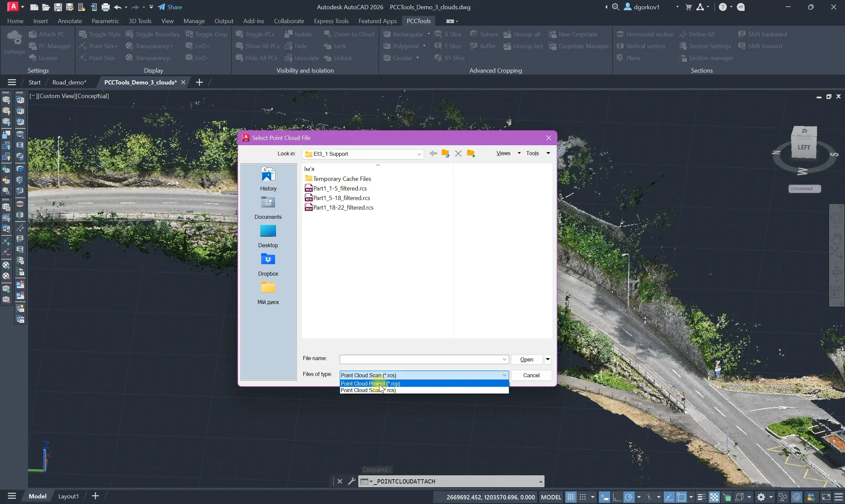Click the Zoom to Cloud icon
Screen dimensions: 845x504
(328, 34)
